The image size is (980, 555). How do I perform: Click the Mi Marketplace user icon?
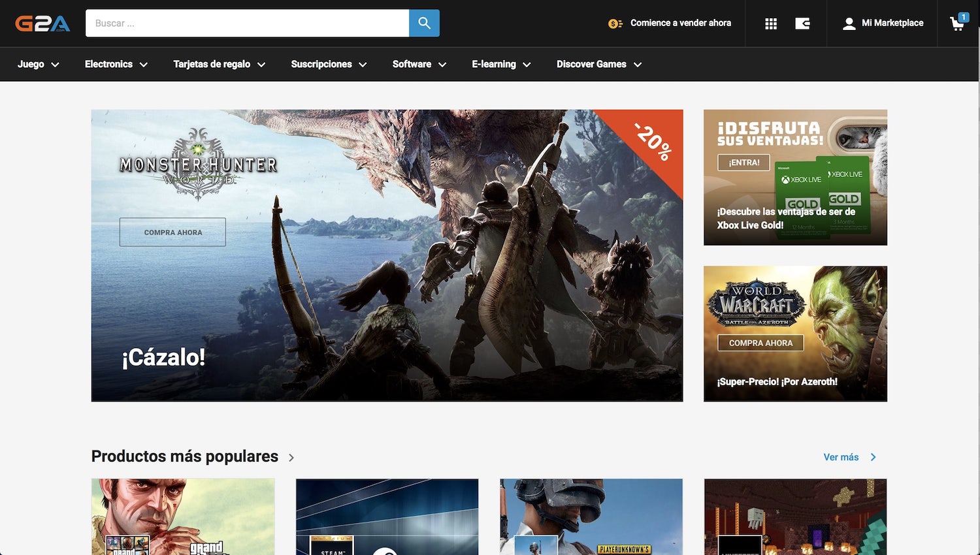point(849,24)
